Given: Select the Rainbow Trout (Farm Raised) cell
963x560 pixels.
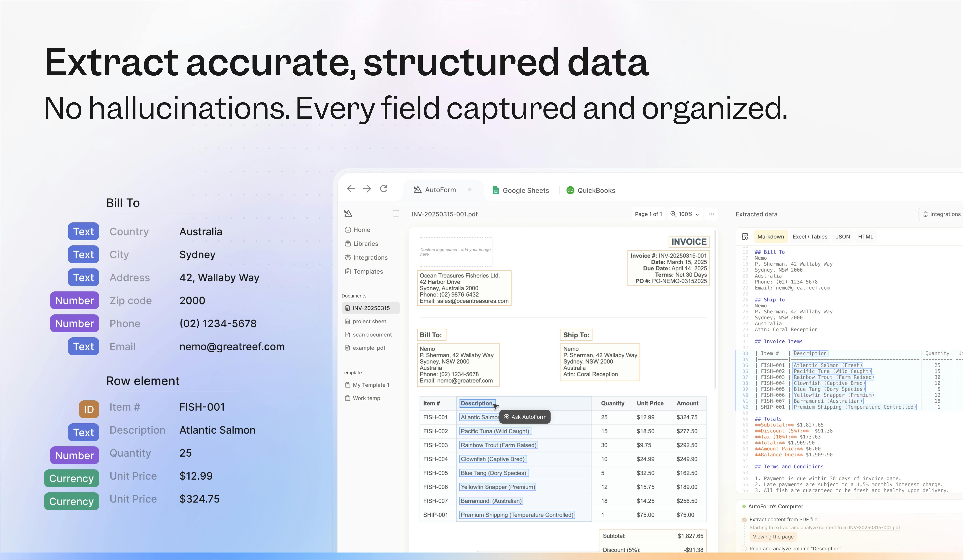Looking at the screenshot, I should (x=499, y=445).
